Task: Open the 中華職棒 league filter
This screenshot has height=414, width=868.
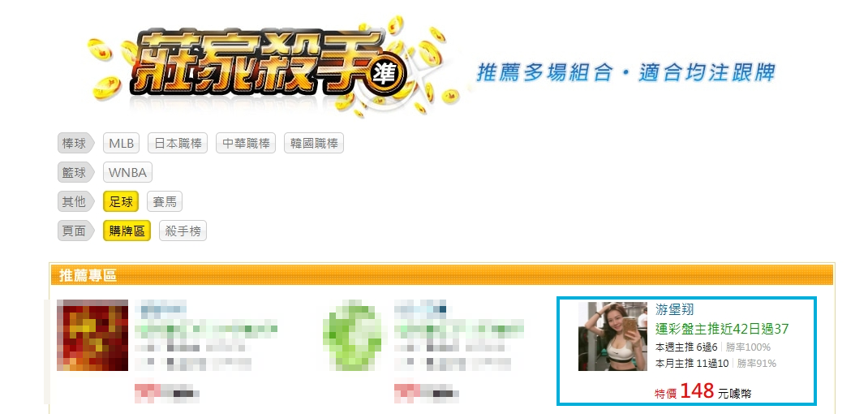Action: coord(246,144)
